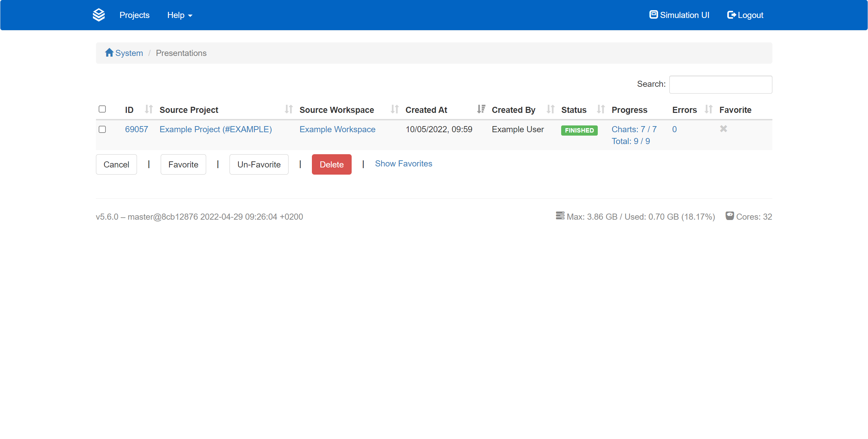
Task: Click the favorite X icon in row 69057
Action: coord(723,129)
